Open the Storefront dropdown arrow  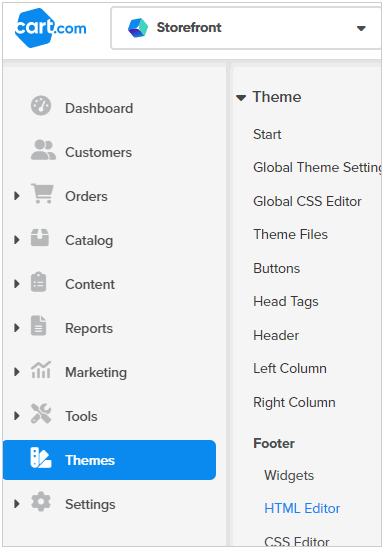tap(361, 28)
